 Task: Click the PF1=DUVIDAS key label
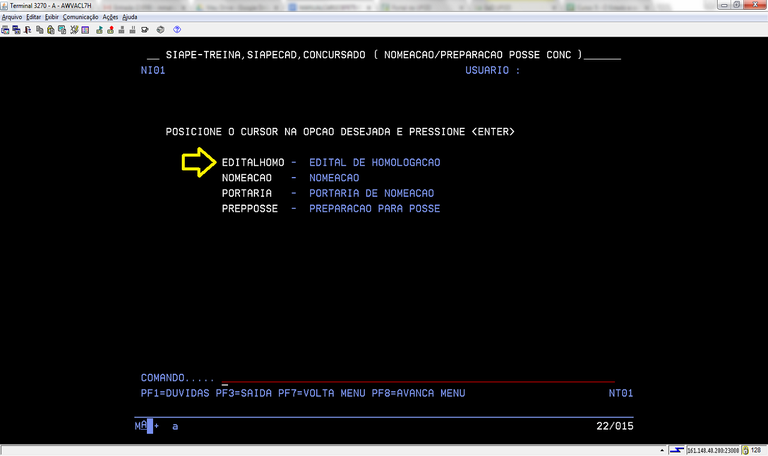[x=175, y=393]
